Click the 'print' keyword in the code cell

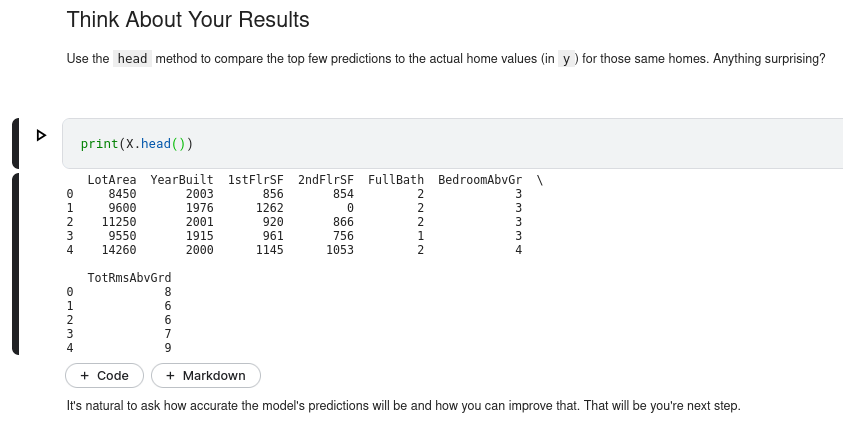coord(98,144)
